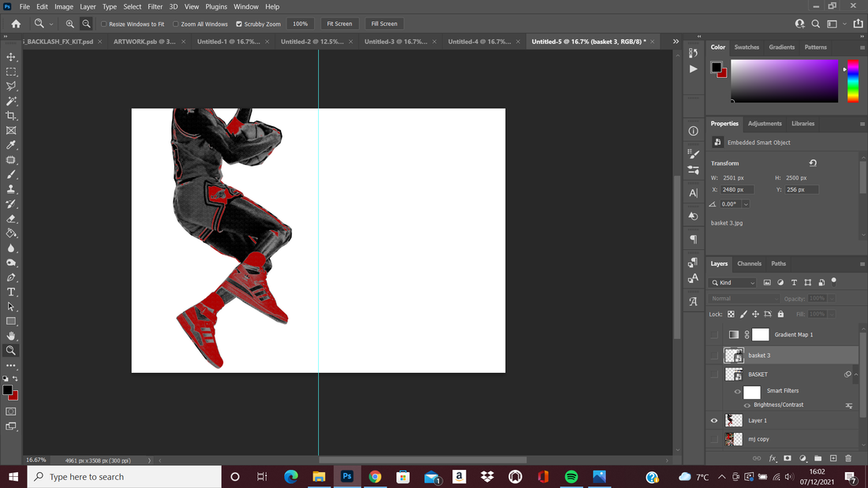Open the Opacity dropdown arrow
The image size is (868, 488).
pos(832,299)
